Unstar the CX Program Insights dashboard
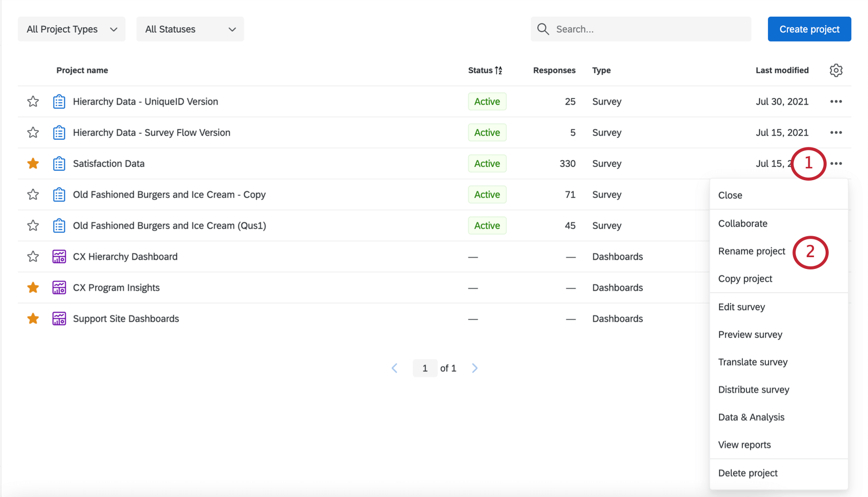 pyautogui.click(x=33, y=287)
